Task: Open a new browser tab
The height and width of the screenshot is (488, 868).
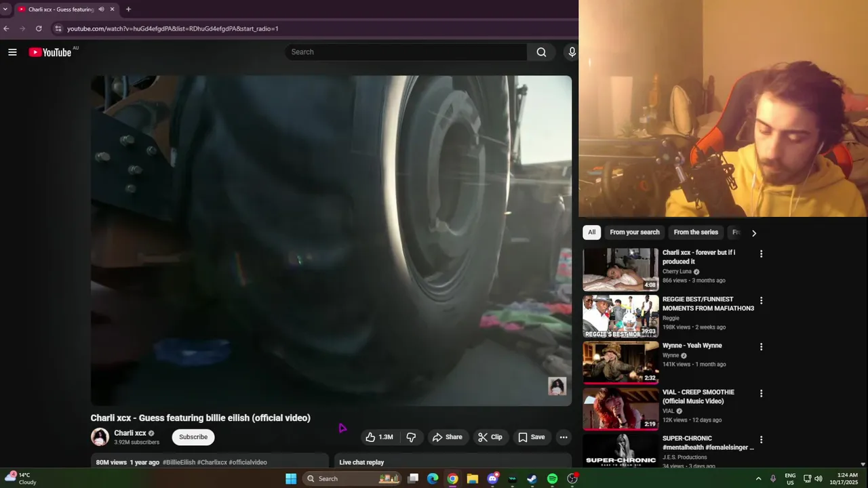Action: (128, 9)
